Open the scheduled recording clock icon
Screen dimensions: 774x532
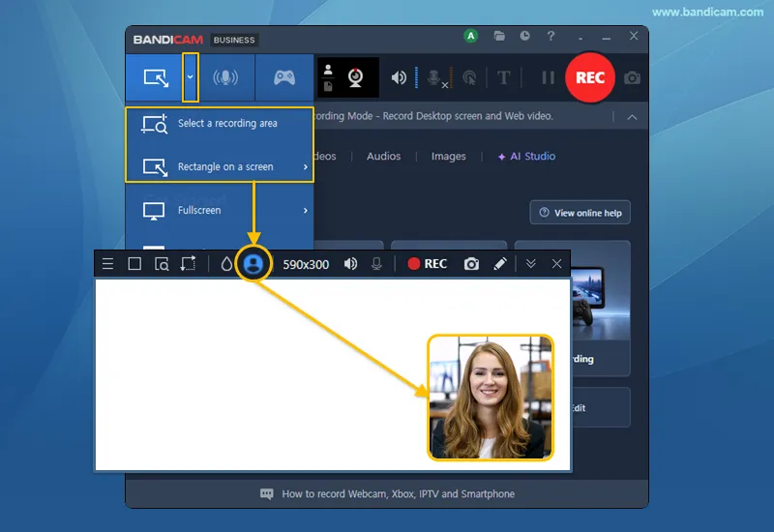[x=524, y=36]
